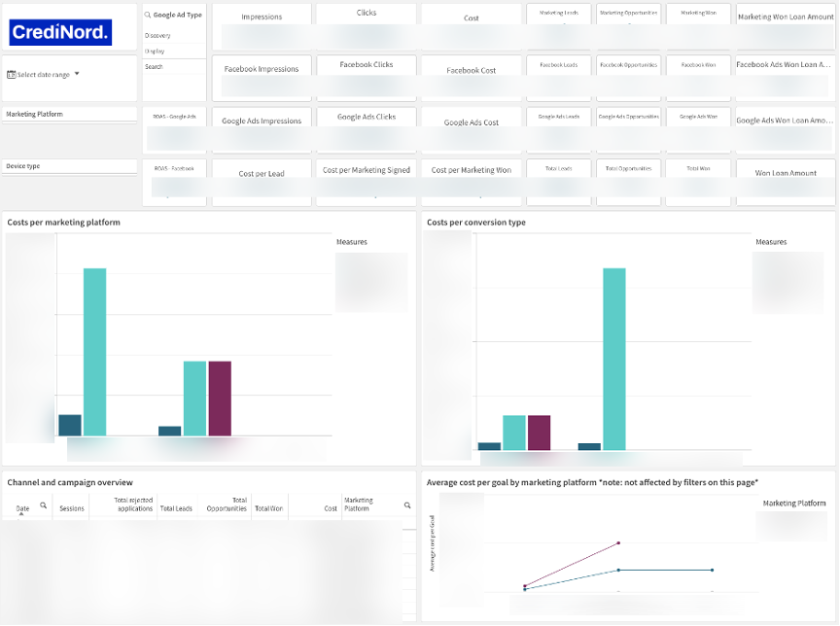Expand the Marketing Platform filter pane
840x626 pixels.
coord(70,115)
